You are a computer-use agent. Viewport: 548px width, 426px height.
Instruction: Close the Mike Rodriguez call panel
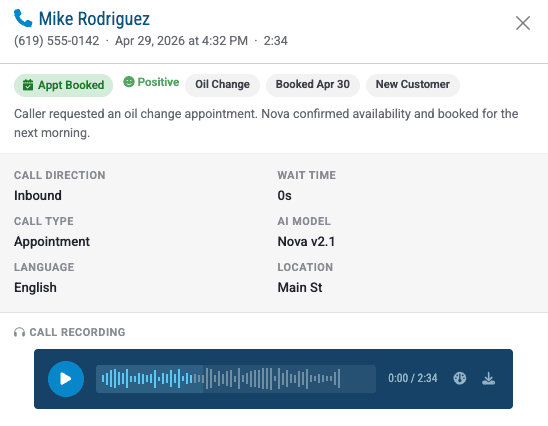click(523, 23)
